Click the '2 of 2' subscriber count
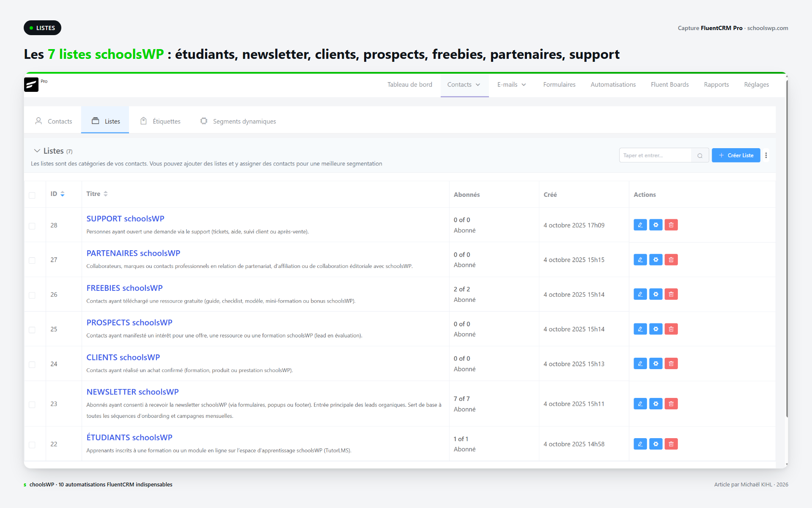This screenshot has width=812, height=508. point(462,289)
